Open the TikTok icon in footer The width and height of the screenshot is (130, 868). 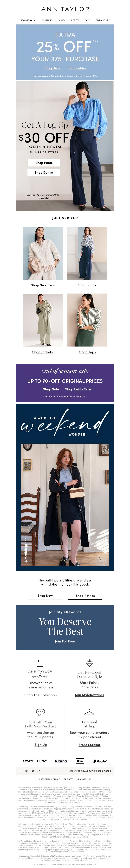tap(39, 771)
